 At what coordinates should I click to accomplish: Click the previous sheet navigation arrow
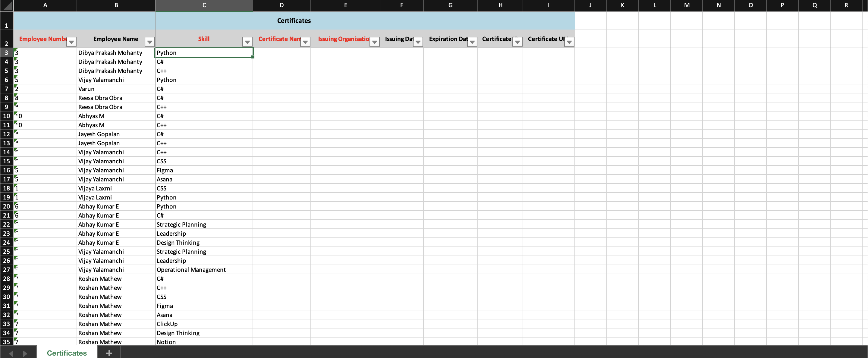click(11, 353)
